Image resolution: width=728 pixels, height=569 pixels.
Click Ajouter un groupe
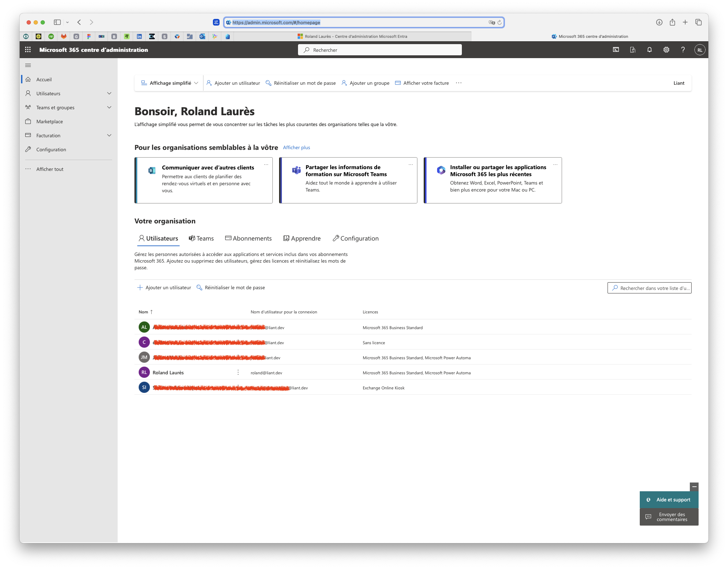tap(366, 83)
